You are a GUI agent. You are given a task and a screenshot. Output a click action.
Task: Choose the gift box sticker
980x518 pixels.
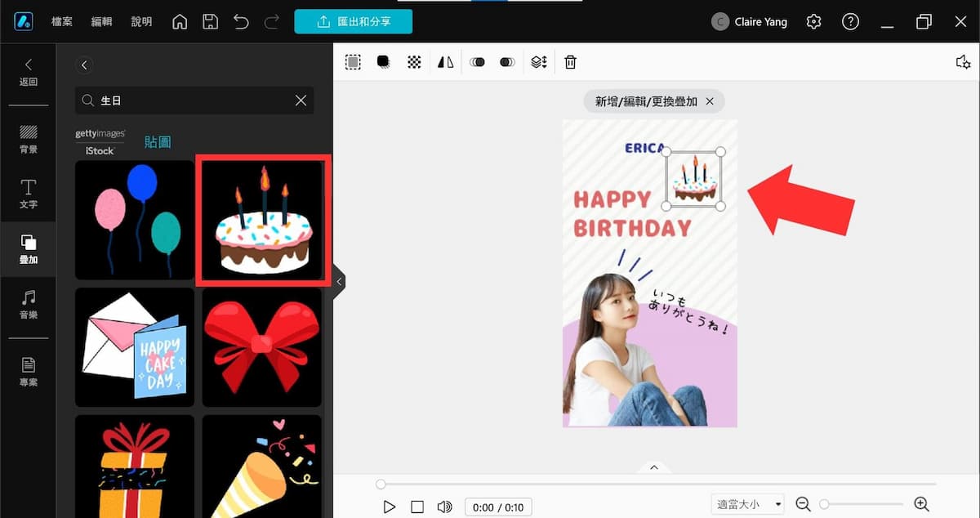point(135,466)
